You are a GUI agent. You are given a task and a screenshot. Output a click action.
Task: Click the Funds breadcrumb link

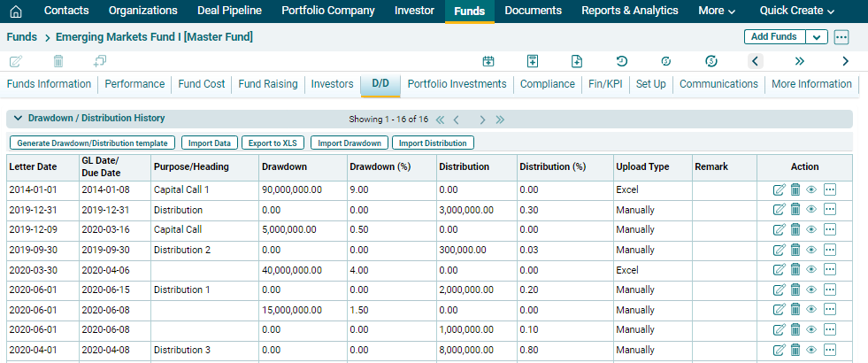pyautogui.click(x=21, y=37)
